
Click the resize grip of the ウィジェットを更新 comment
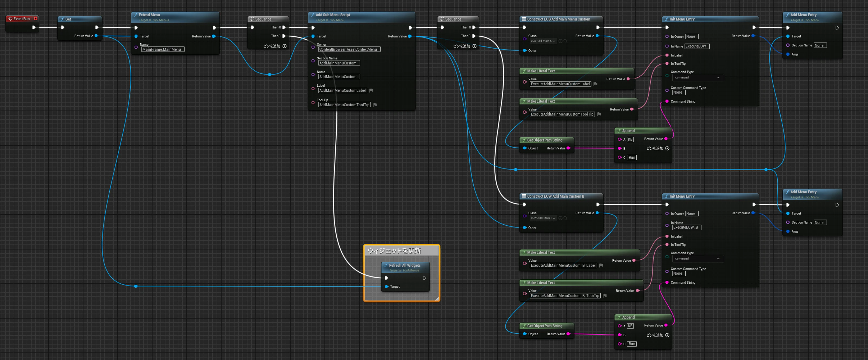click(x=437, y=298)
